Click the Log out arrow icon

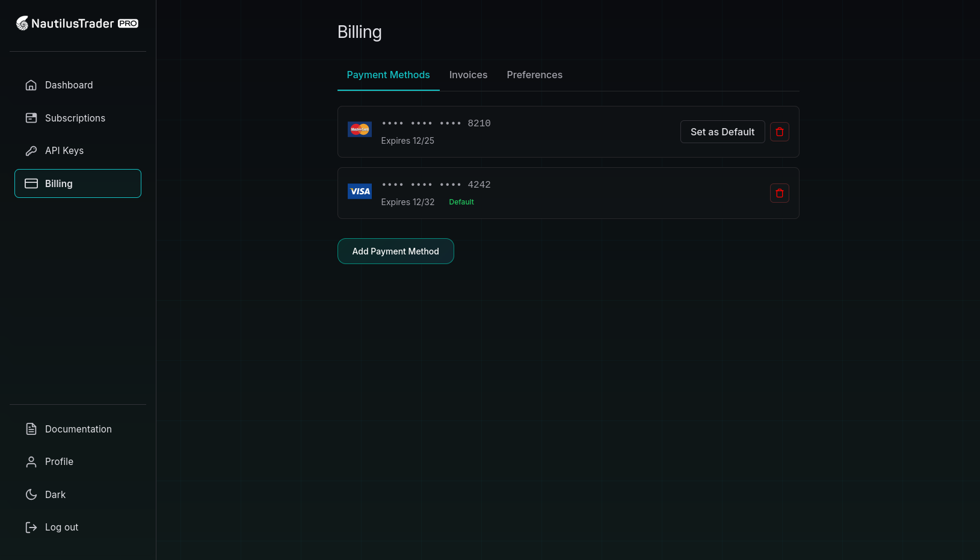(x=31, y=527)
